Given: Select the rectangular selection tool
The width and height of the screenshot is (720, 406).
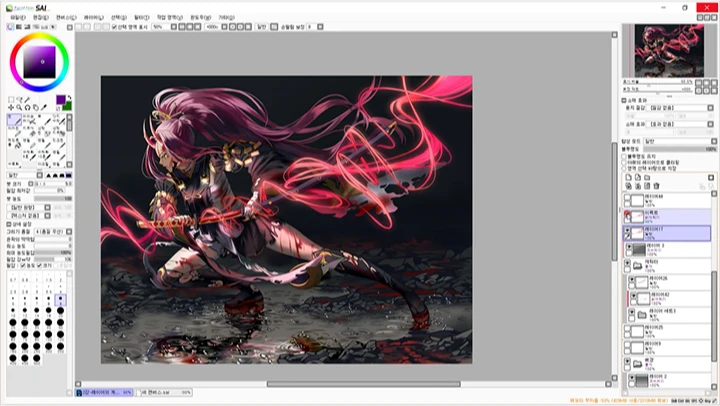Looking at the screenshot, I should [11, 99].
